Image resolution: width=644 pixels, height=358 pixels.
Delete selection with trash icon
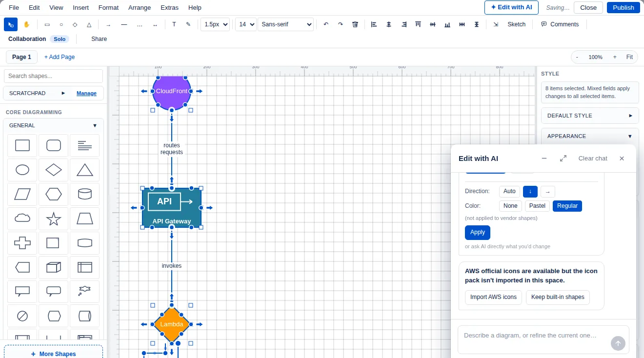[355, 24]
